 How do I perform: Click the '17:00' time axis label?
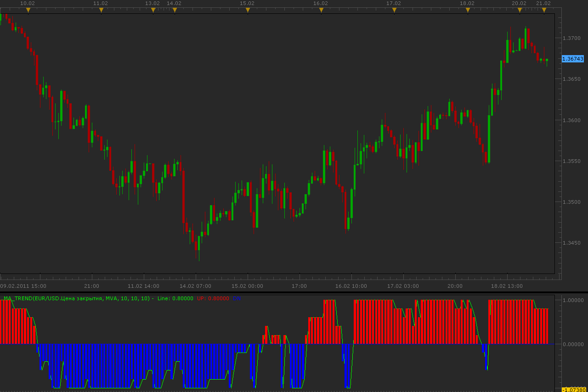pyautogui.click(x=300, y=286)
